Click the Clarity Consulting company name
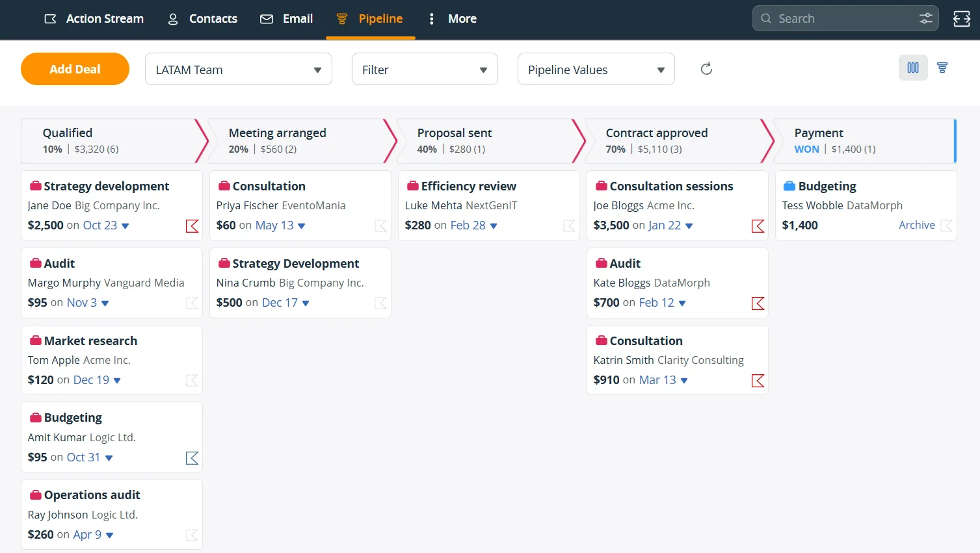Image resolution: width=980 pixels, height=553 pixels. pyautogui.click(x=700, y=360)
